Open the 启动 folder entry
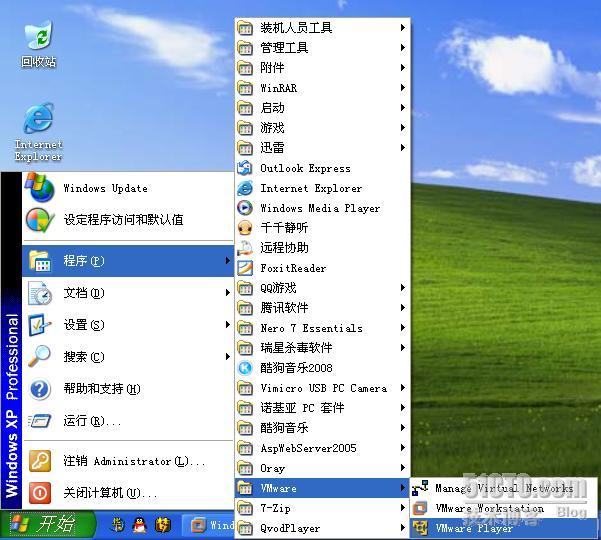Image resolution: width=601 pixels, height=540 pixels. pos(322,108)
